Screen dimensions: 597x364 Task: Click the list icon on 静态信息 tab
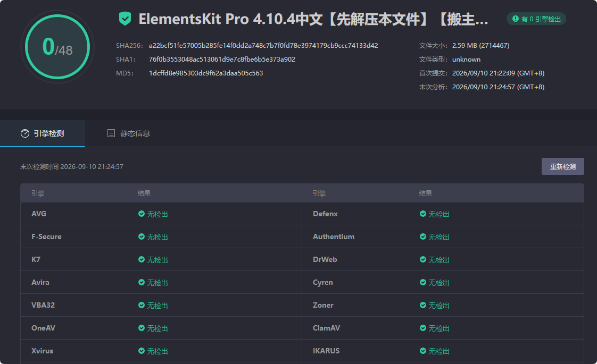(x=111, y=133)
